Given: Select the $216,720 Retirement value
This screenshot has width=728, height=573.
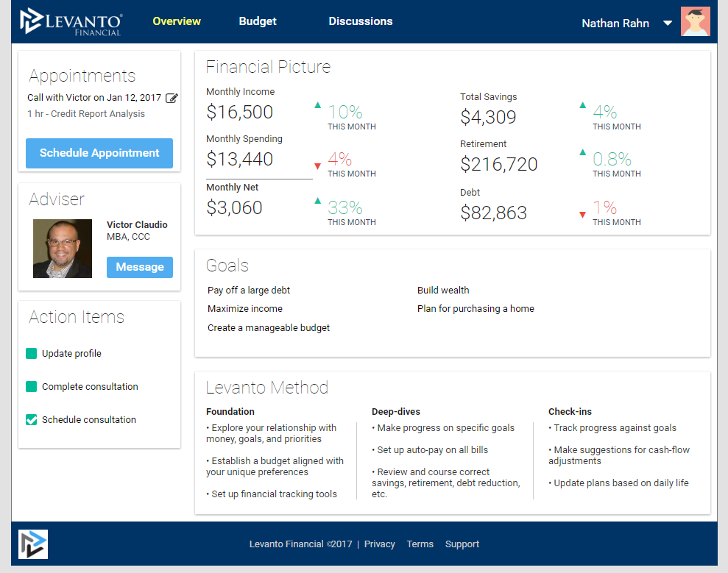Looking at the screenshot, I should [498, 164].
